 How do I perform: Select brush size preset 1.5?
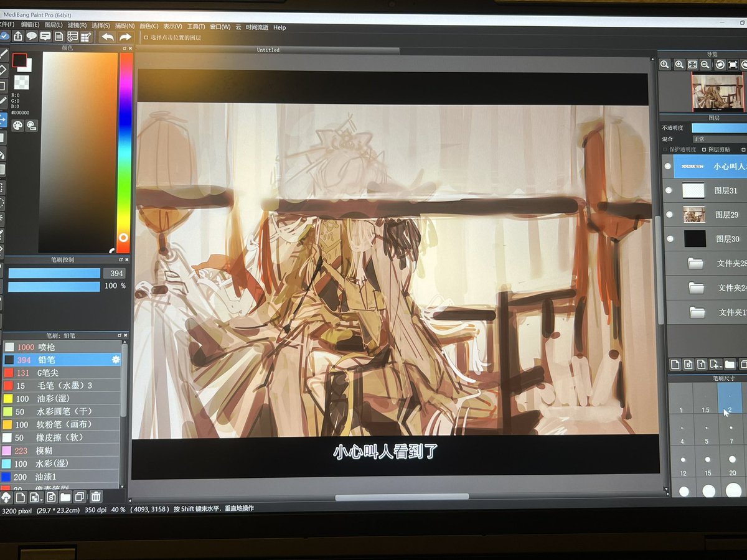[x=705, y=398]
